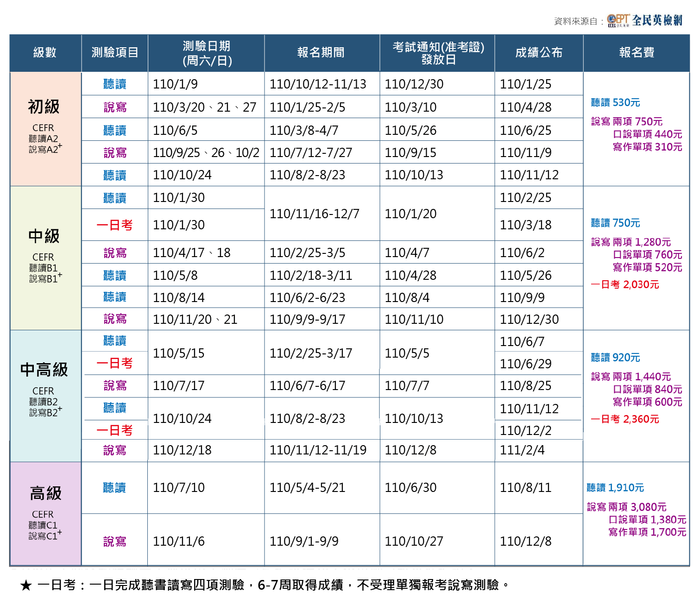Click 初級 fee 寫作單項 310元
The height and width of the screenshot is (611, 700).
point(647,147)
